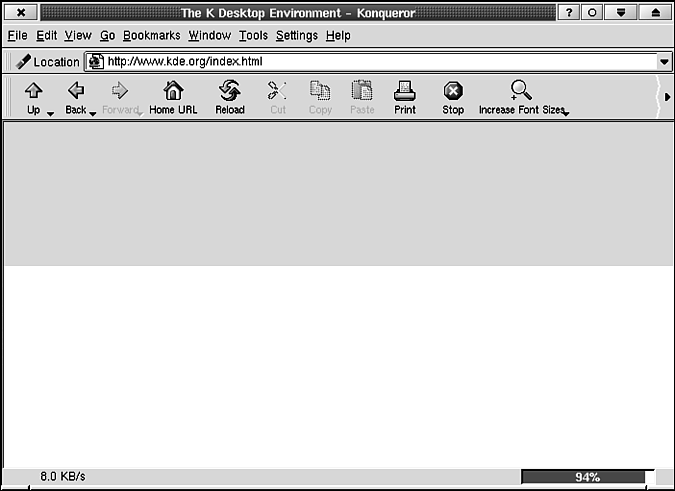Open the location URL history dropdown
Screen dimensions: 675x491
pyautogui.click(x=664, y=62)
